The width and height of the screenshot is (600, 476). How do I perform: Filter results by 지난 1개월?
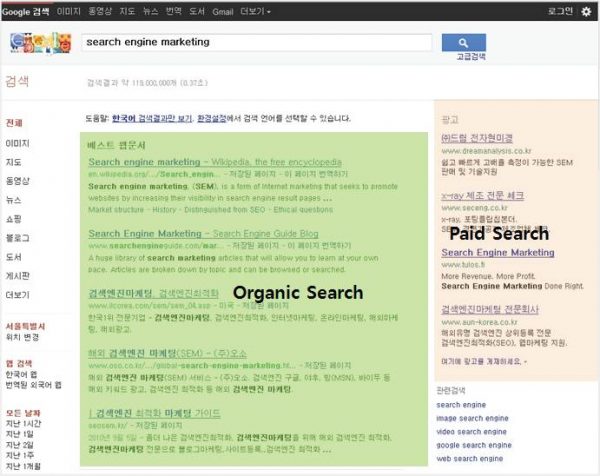[x=23, y=466]
